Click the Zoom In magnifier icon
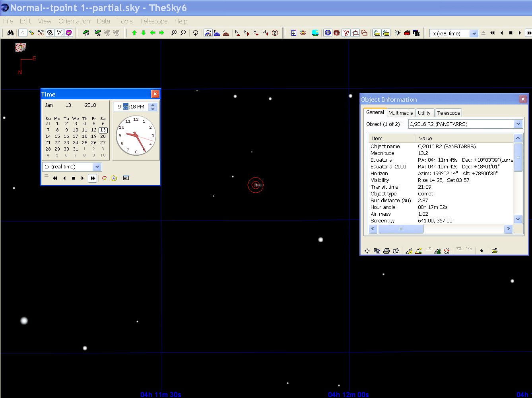532x398 pixels. [174, 33]
